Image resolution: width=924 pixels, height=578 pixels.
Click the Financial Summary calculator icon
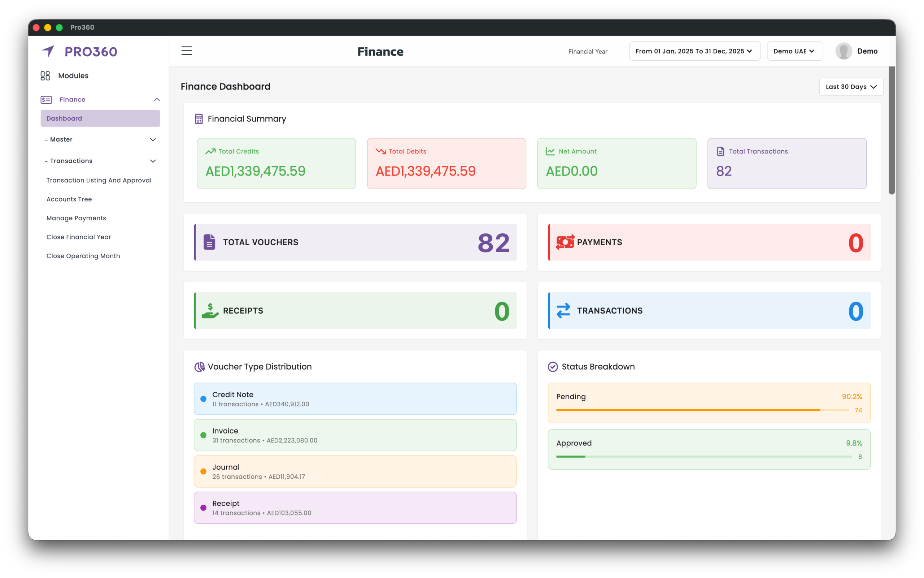coord(199,119)
